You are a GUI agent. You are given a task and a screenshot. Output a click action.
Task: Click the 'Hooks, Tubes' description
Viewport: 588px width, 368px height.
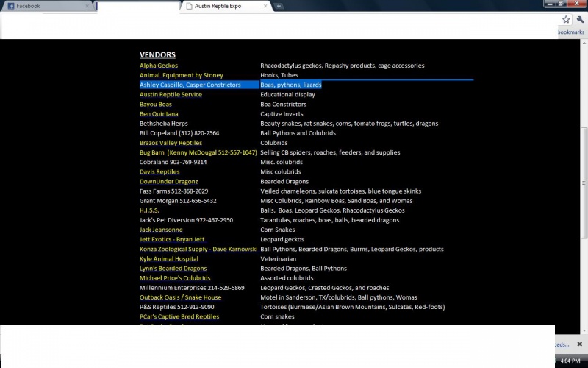tap(279, 75)
